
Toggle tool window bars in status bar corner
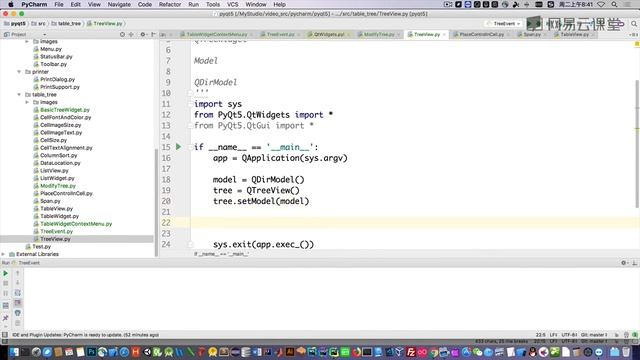(4, 335)
